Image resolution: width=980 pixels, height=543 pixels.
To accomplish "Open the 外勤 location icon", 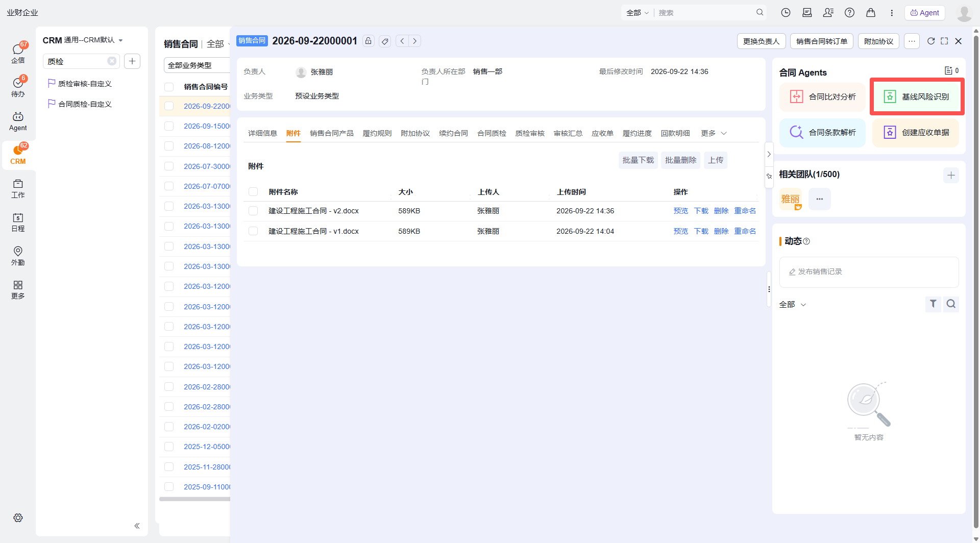I will [18, 256].
